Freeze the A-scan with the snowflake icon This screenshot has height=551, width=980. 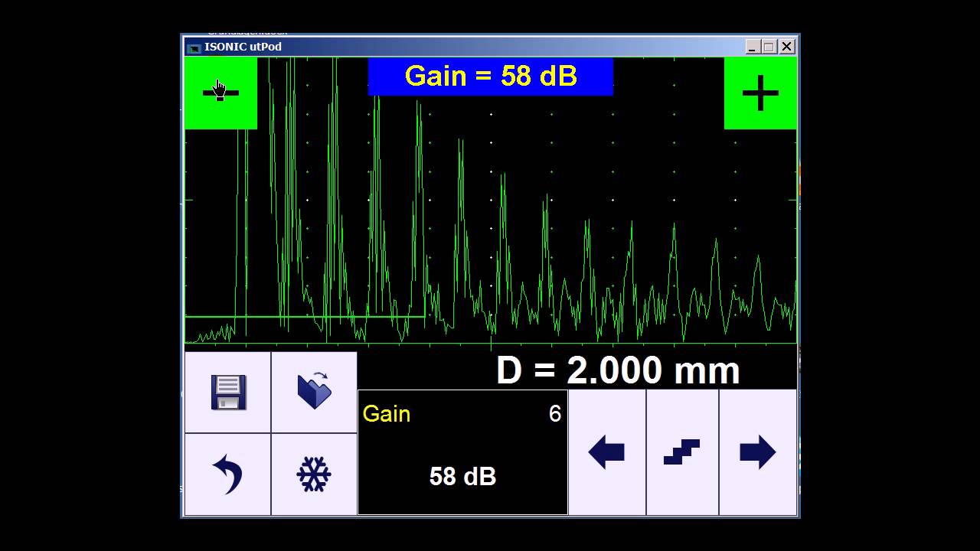(314, 474)
